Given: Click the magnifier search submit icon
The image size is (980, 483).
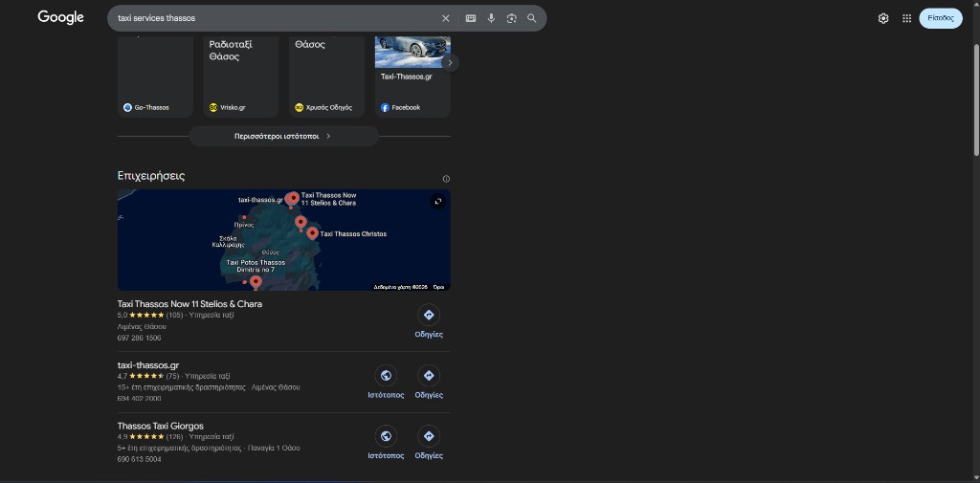Looking at the screenshot, I should click(532, 18).
